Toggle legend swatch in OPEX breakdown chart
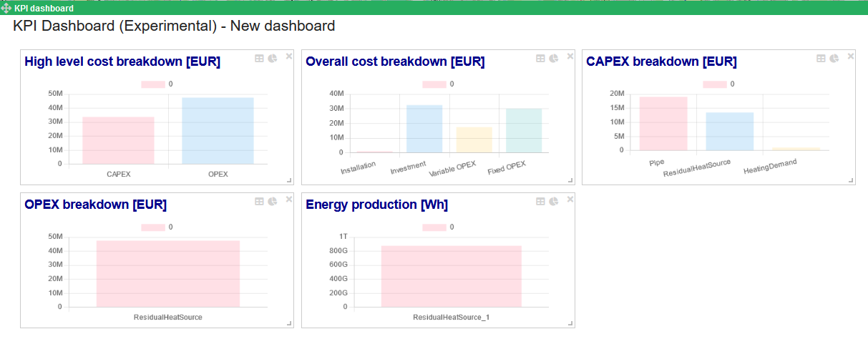Screen dimensions: 868x344 coord(153,227)
